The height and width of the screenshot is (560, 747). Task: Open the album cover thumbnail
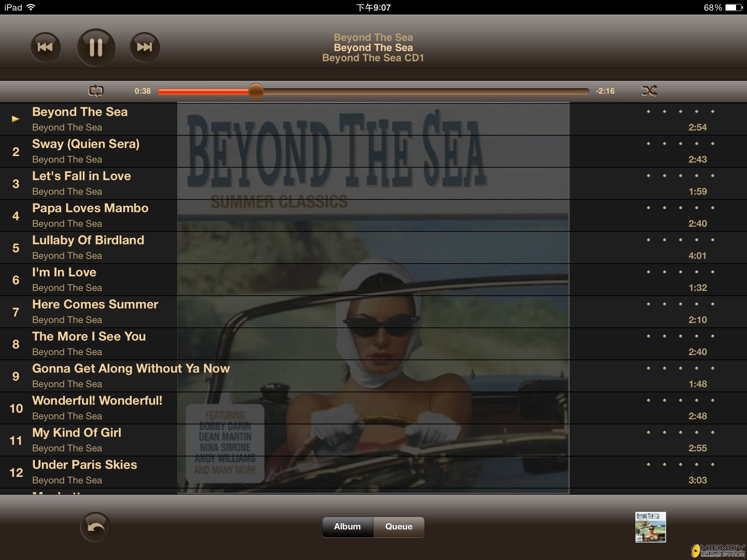[650, 527]
